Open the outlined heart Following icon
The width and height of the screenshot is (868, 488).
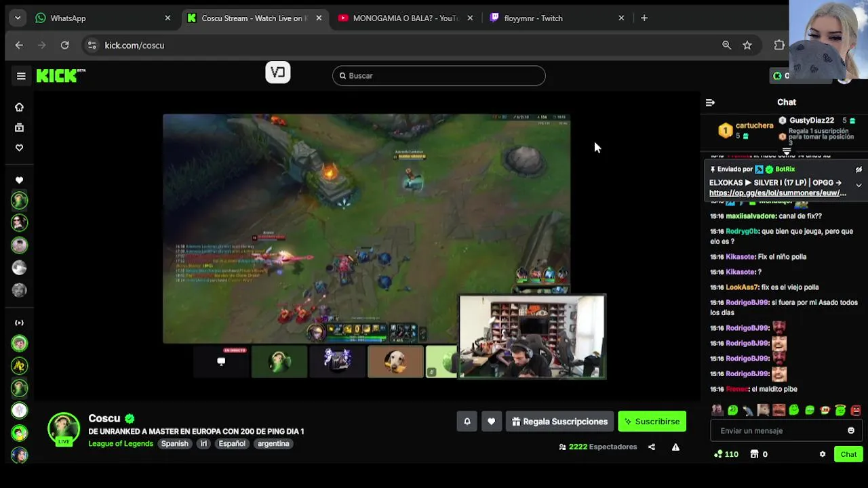tap(19, 148)
